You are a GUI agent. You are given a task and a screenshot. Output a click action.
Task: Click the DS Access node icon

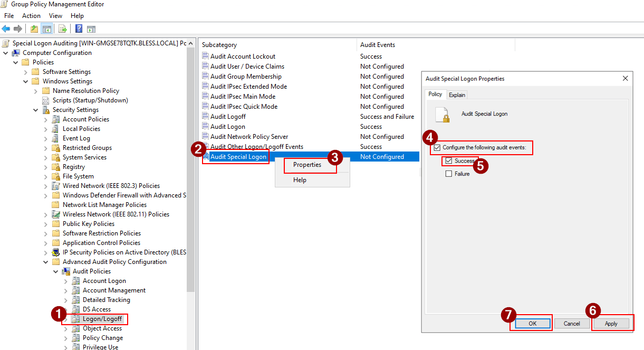[76, 309]
